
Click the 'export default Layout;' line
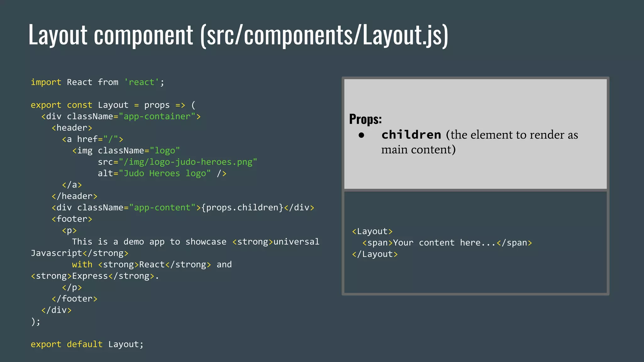87,344
